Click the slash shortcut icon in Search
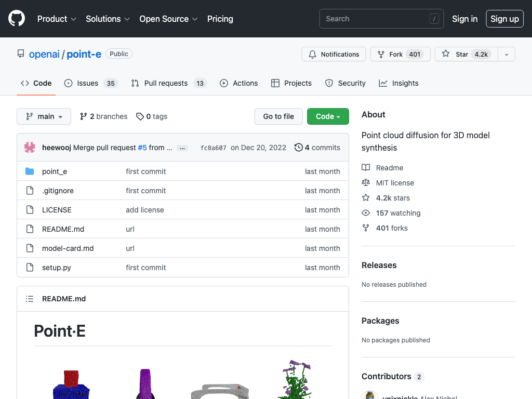Image resolution: width=532 pixels, height=399 pixels. click(434, 19)
